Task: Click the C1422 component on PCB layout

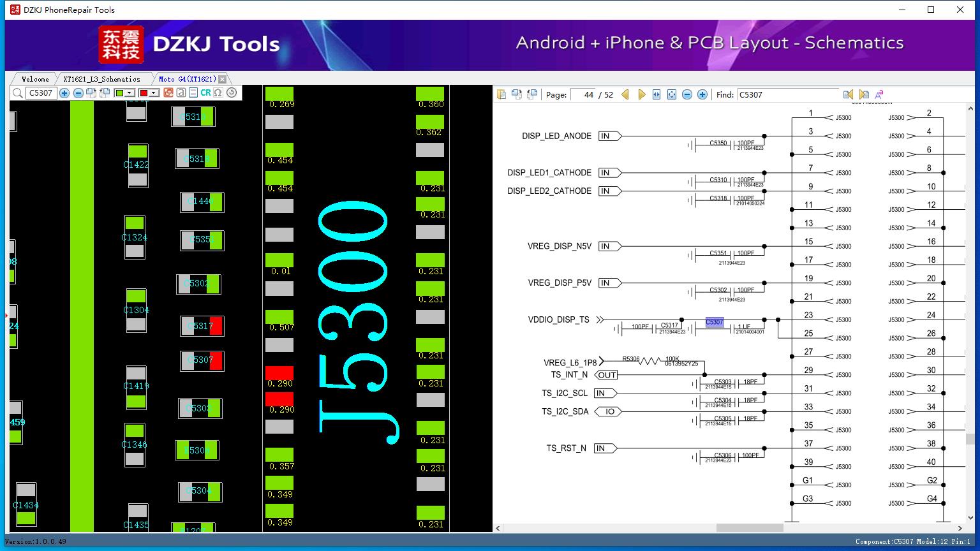Action: pos(137,165)
